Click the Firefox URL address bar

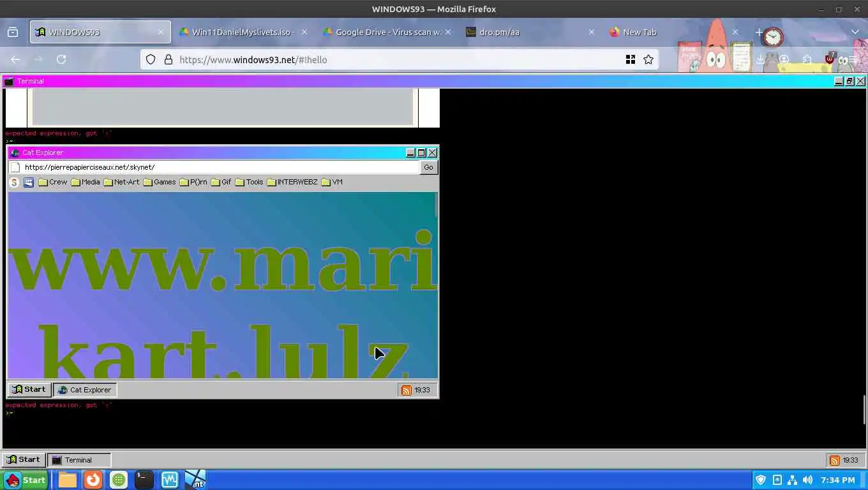pos(399,59)
